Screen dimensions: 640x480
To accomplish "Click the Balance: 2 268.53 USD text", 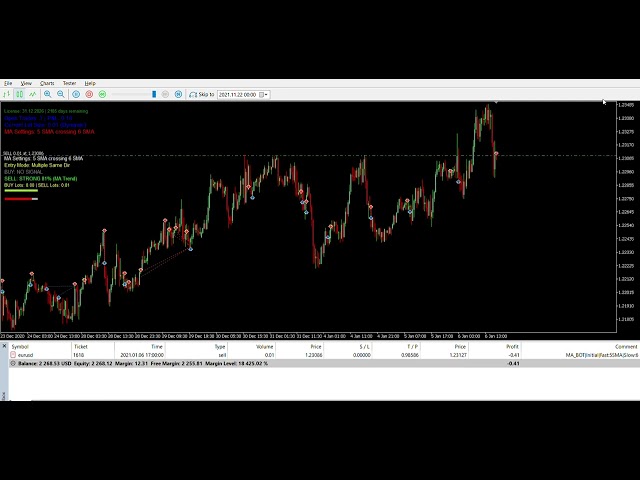I will [45, 363].
